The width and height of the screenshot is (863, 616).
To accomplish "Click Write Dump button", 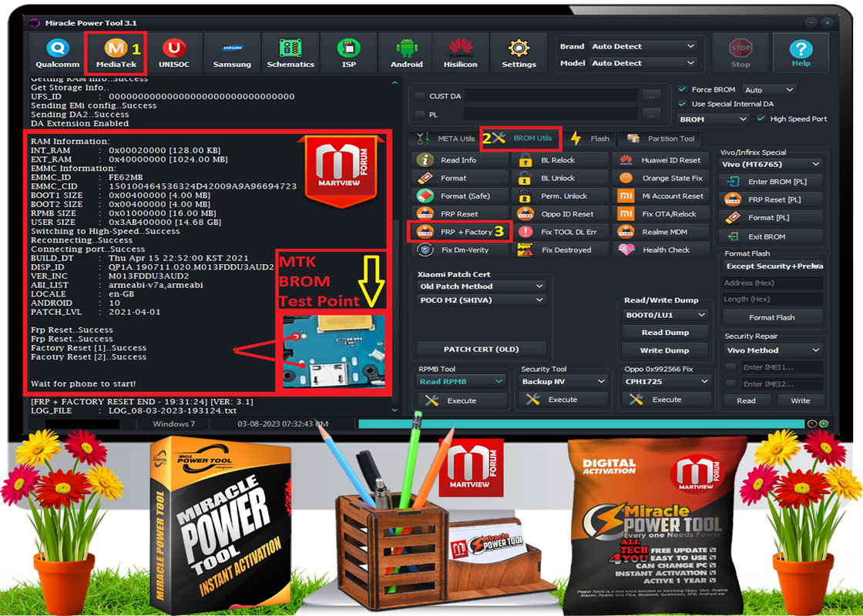I will [x=666, y=350].
